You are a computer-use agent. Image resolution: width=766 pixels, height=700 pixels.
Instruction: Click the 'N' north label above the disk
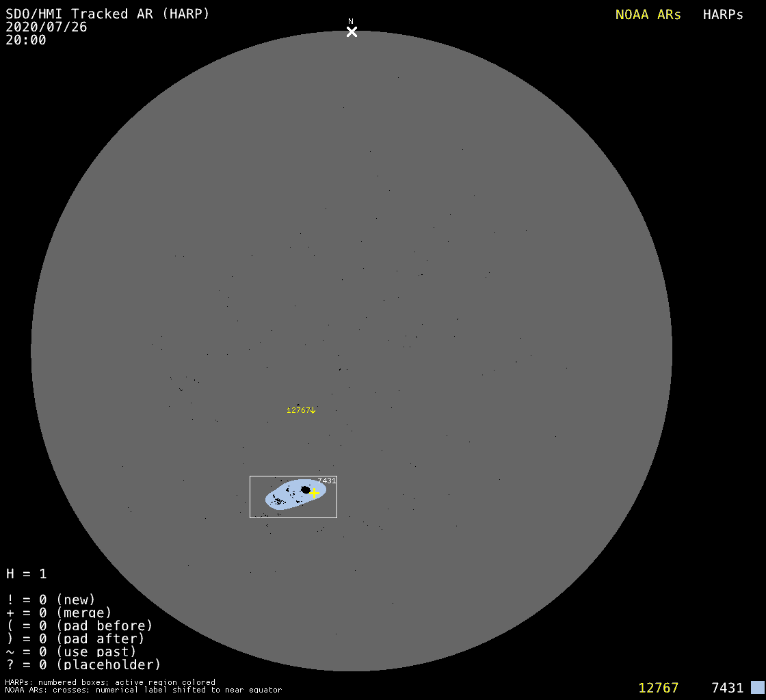click(x=351, y=21)
